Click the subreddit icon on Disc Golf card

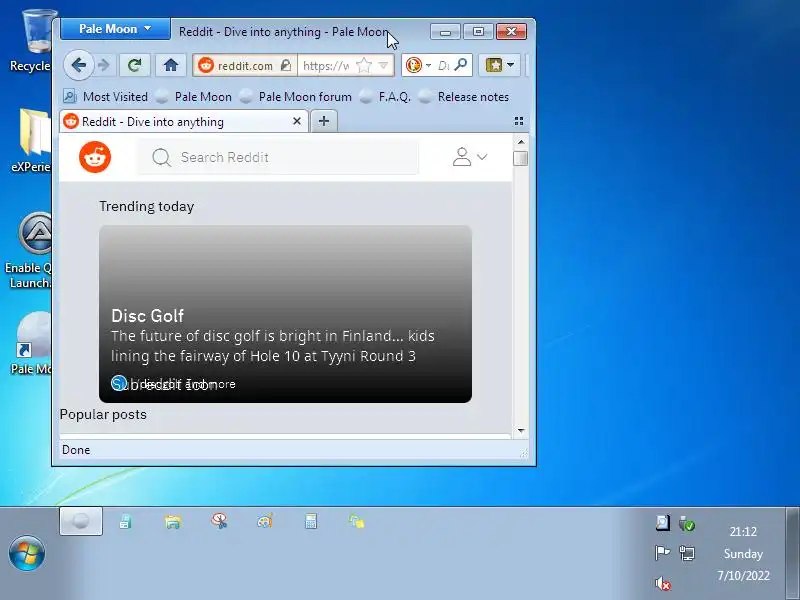[119, 383]
